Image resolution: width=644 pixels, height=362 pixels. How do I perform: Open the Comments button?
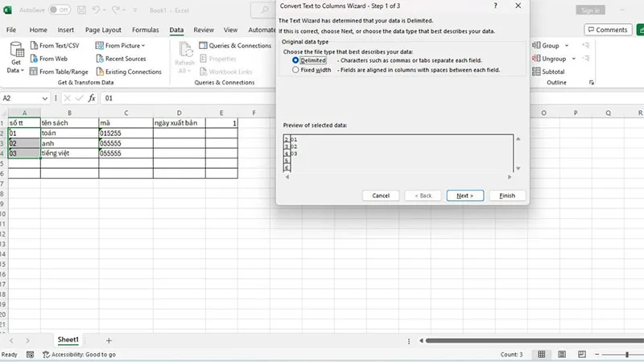tap(608, 30)
